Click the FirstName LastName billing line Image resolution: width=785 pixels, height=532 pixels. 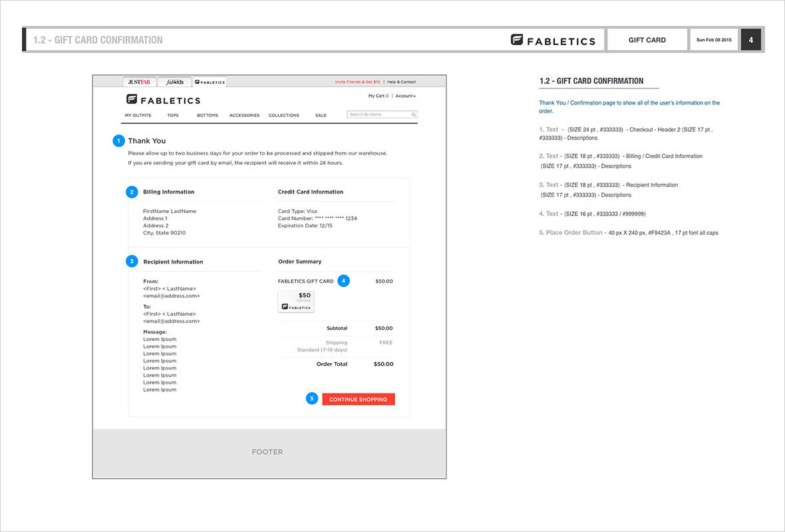[170, 211]
